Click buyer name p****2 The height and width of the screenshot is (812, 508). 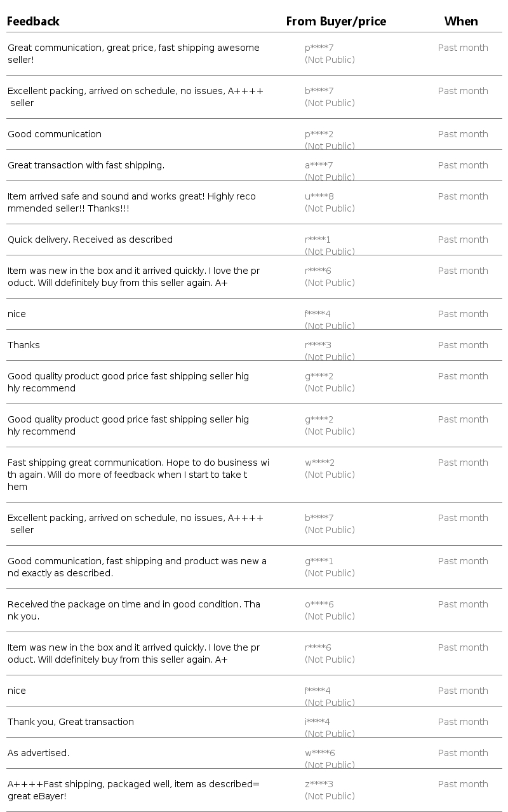[319, 134]
